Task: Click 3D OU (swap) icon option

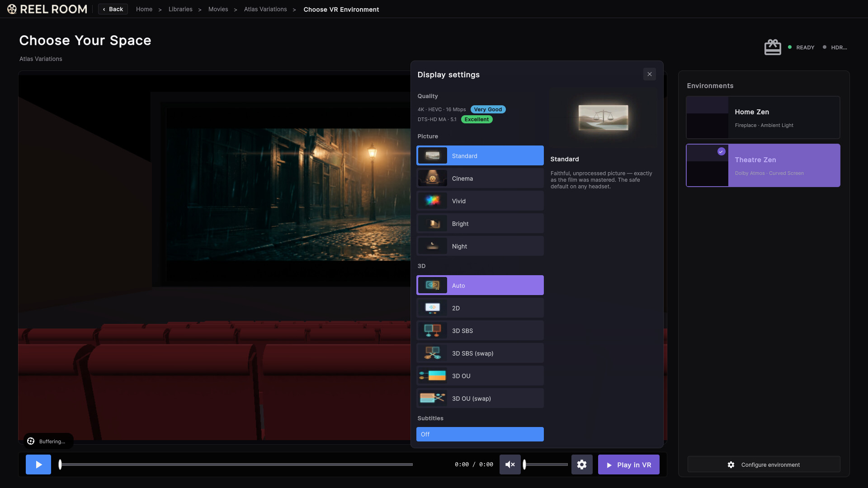Action: (x=433, y=399)
